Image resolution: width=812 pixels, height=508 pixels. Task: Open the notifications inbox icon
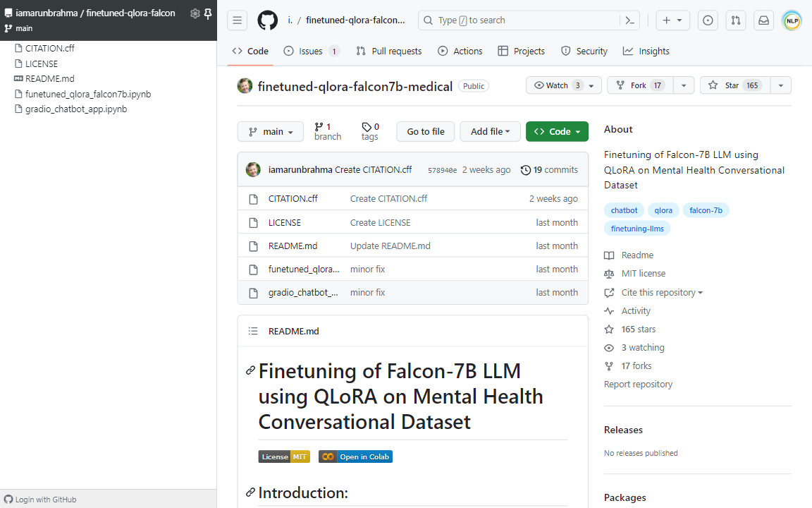(763, 20)
